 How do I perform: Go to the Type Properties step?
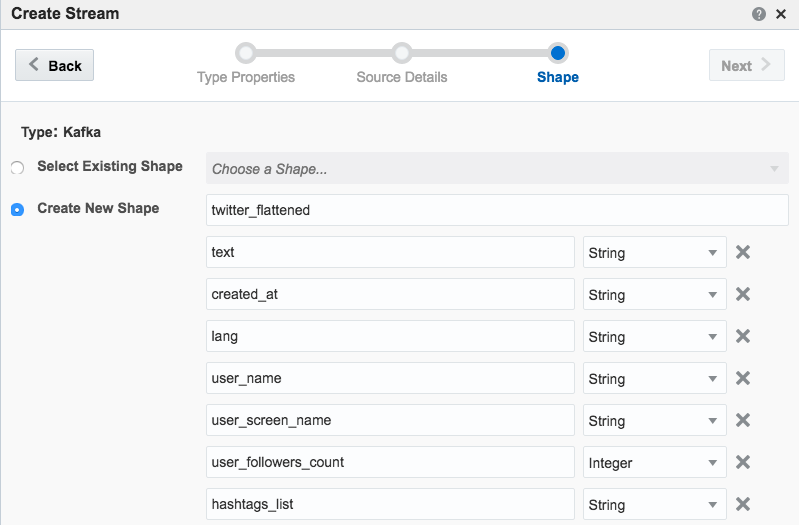coord(246,53)
